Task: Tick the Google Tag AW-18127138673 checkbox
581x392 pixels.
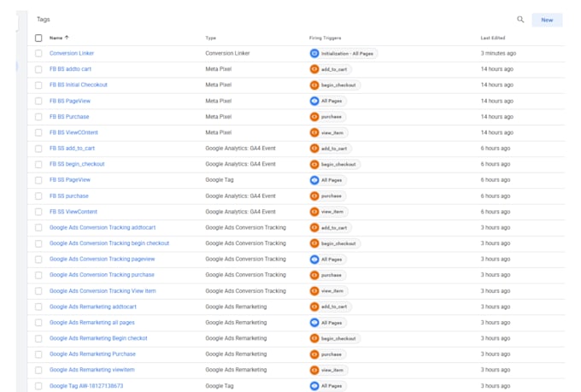Action: click(x=38, y=386)
